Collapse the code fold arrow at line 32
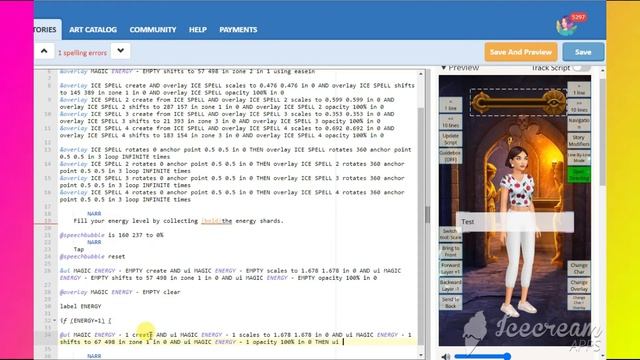Image resolution: width=640 pixels, height=360 pixels. tap(54, 320)
